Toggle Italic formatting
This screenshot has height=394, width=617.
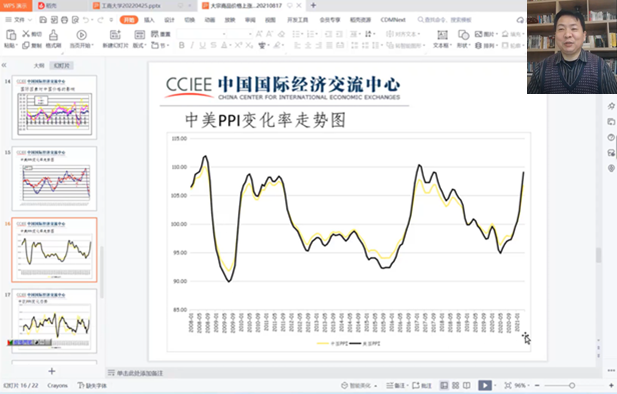click(x=192, y=46)
